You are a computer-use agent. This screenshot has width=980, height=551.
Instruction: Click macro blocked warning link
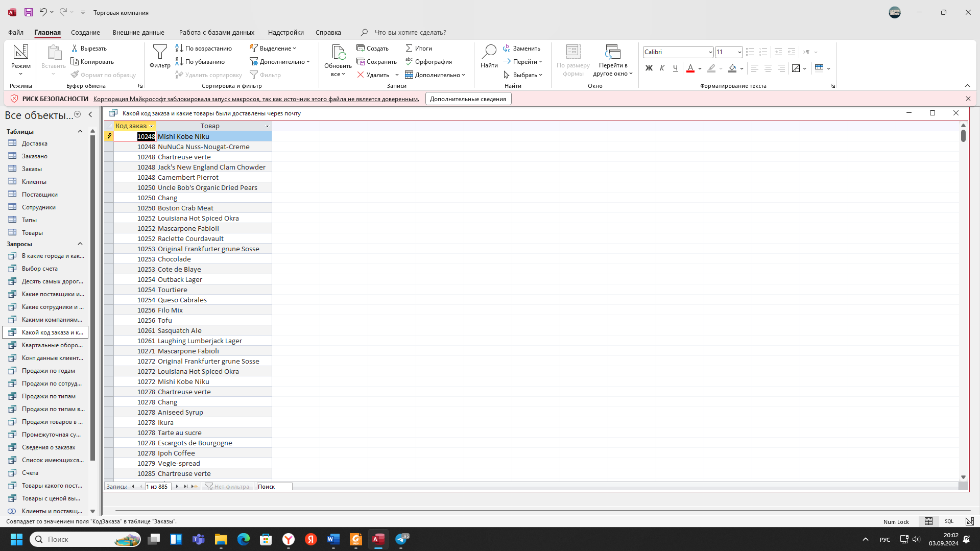(x=256, y=99)
